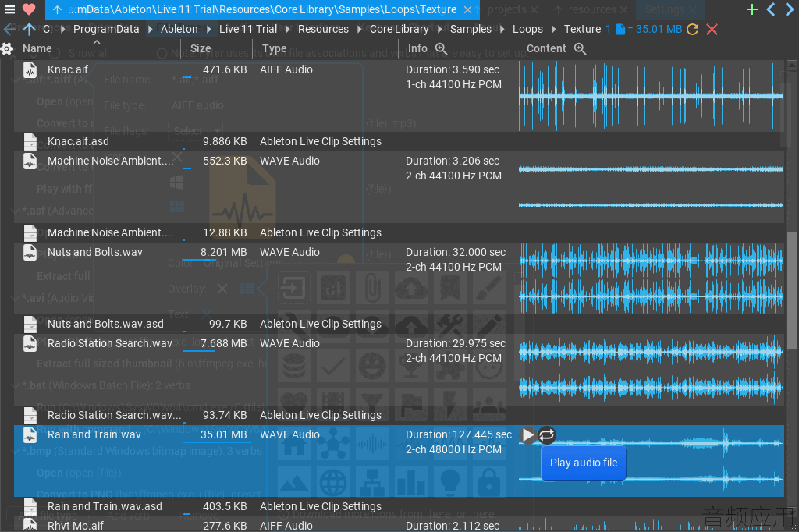799x532 pixels.
Task: Go to next tab with right chevron
Action: 790,9
